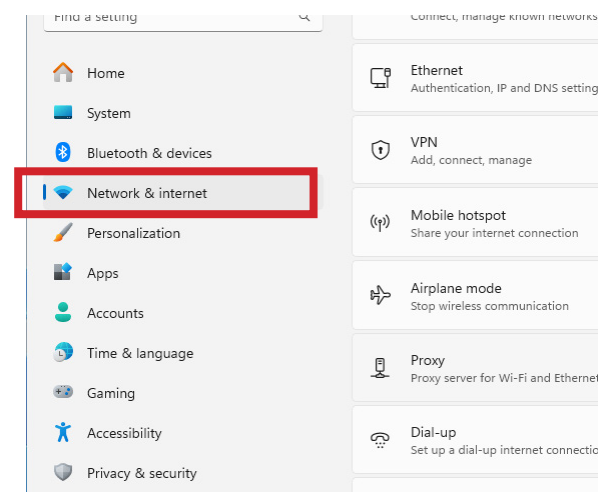Click the System monitor icon
The height and width of the screenshot is (502, 615).
[x=63, y=113]
